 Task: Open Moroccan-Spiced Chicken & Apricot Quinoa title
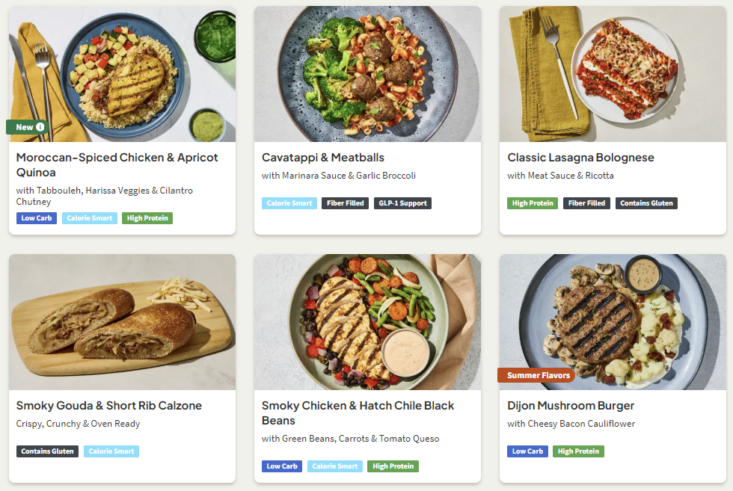tap(117, 165)
